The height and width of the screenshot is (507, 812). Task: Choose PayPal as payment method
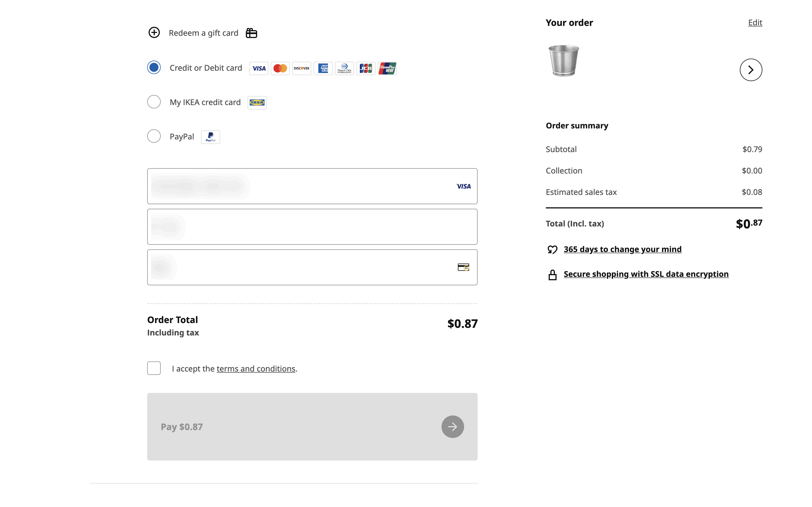click(154, 136)
